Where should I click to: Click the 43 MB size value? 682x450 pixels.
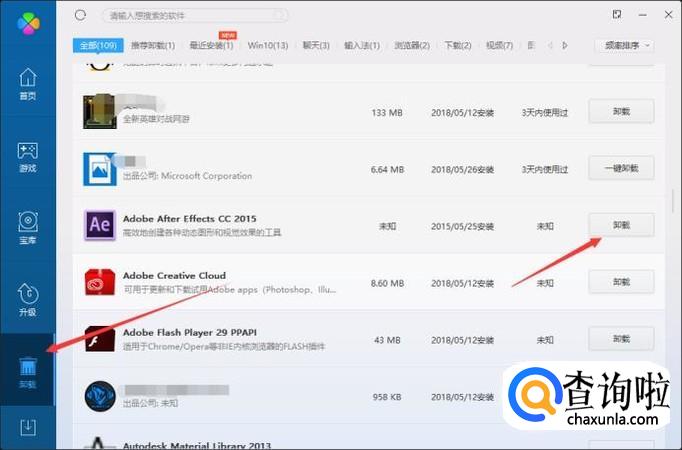point(387,340)
